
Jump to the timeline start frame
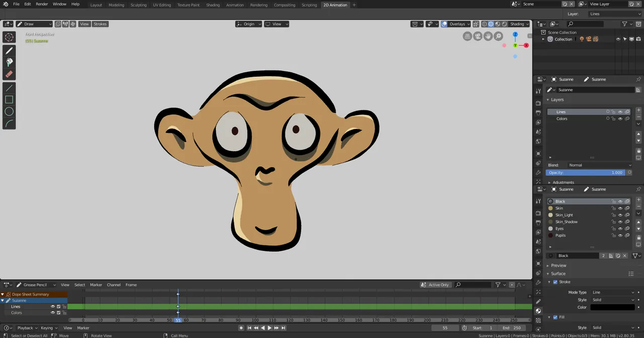click(x=249, y=328)
